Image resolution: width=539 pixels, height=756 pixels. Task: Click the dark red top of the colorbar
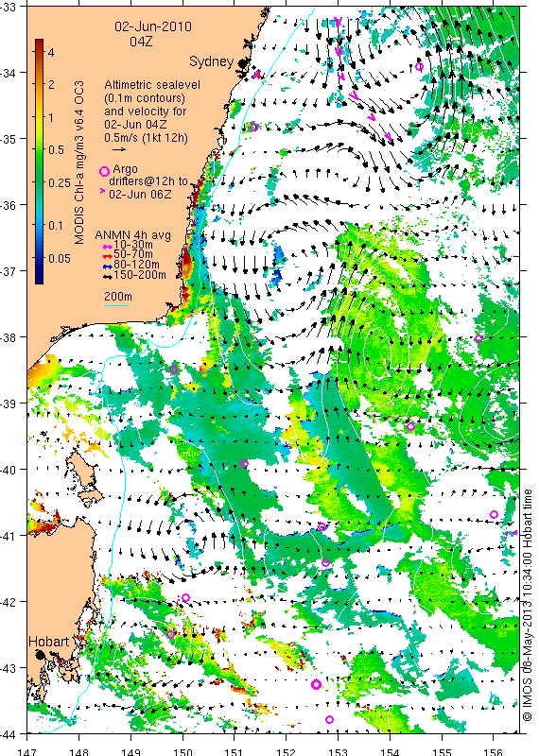[40, 43]
